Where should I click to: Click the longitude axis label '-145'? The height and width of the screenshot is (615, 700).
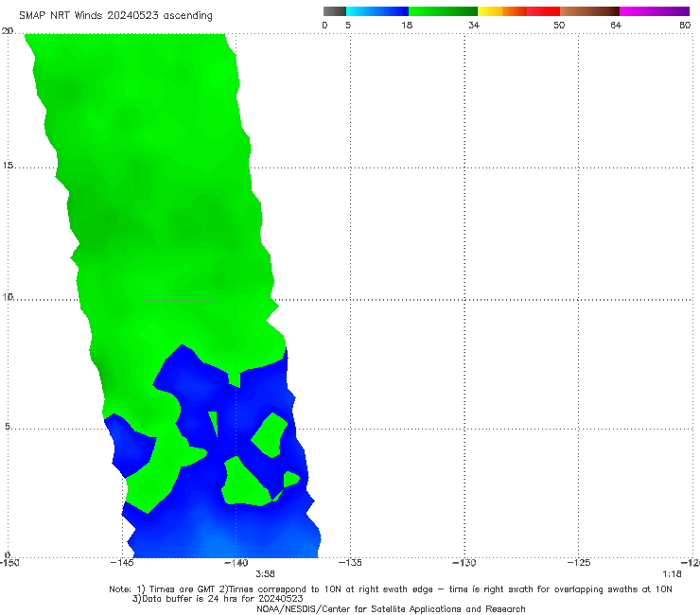122,563
